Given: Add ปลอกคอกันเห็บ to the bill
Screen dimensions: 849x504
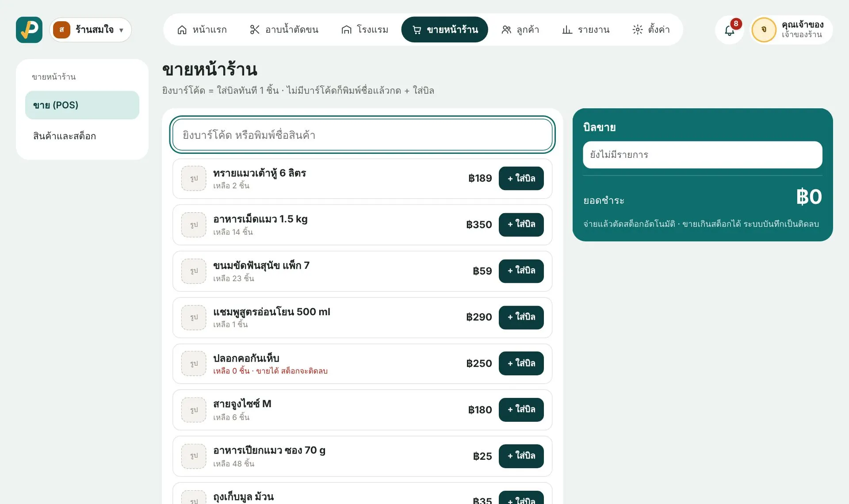Looking at the screenshot, I should (521, 363).
